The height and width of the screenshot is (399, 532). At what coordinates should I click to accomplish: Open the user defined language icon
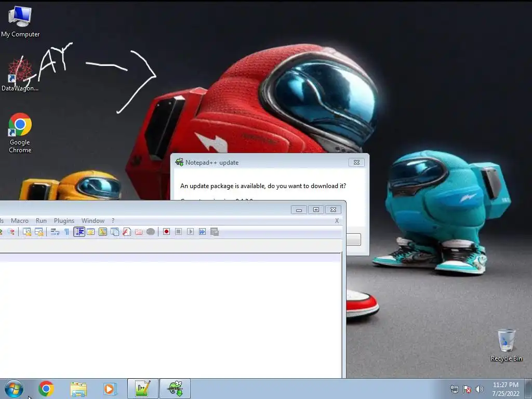coord(90,232)
